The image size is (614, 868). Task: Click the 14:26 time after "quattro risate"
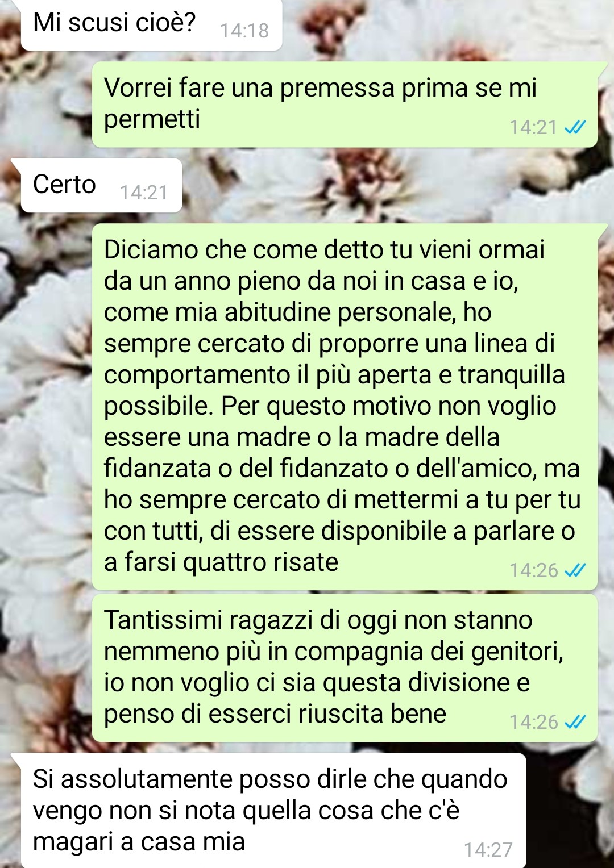click(533, 570)
